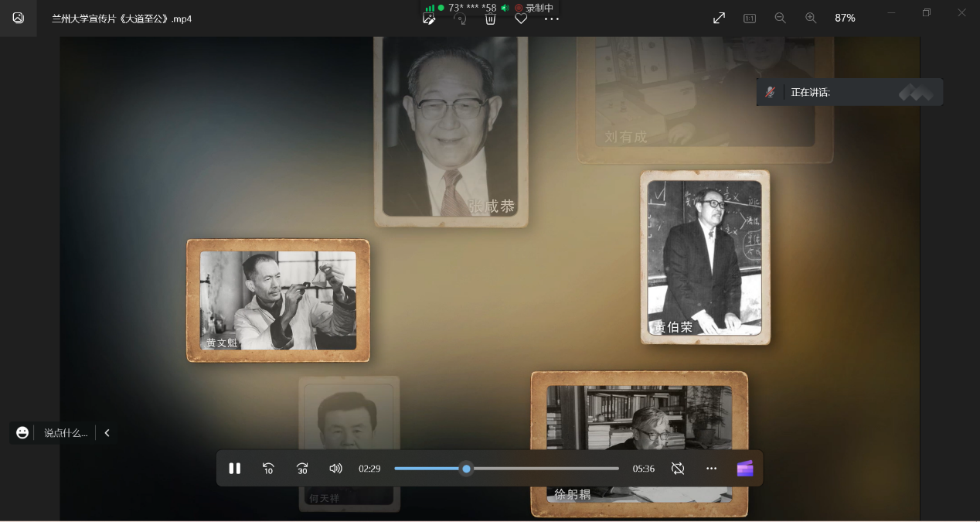This screenshot has height=522, width=980.
Task: Toggle the muted microphone icon
Action: click(770, 92)
